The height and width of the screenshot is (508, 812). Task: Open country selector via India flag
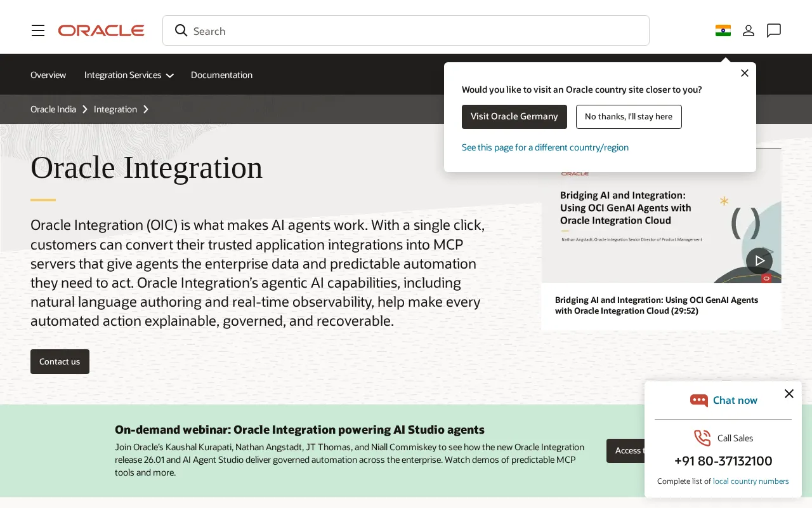coord(723,30)
